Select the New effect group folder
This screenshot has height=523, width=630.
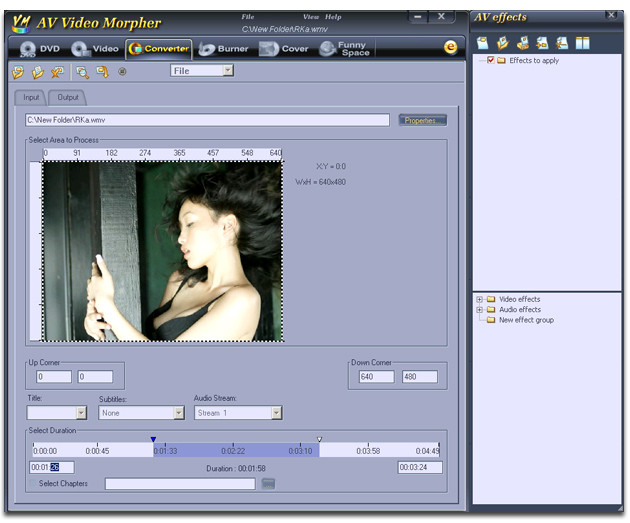(526, 321)
